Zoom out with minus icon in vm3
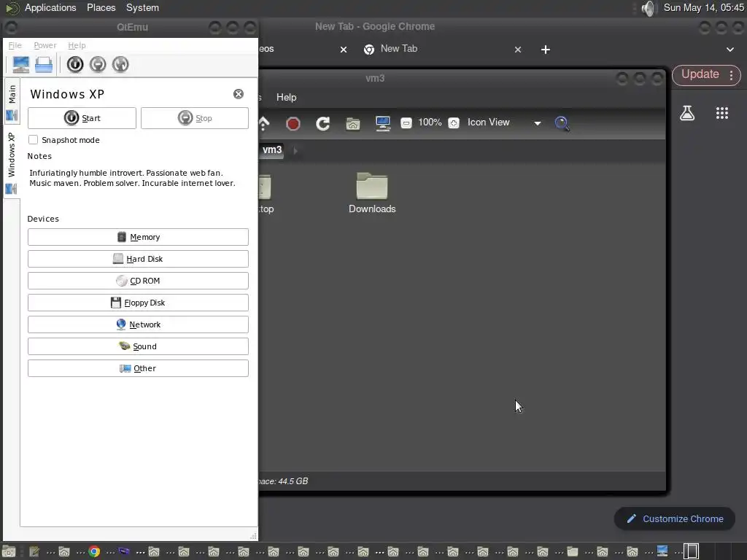This screenshot has width=747, height=560. (406, 122)
